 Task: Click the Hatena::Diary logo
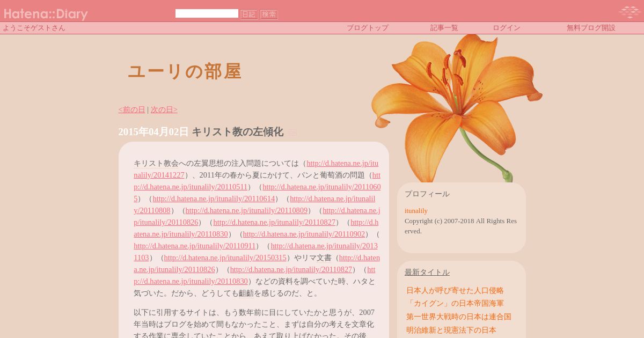coord(46,14)
